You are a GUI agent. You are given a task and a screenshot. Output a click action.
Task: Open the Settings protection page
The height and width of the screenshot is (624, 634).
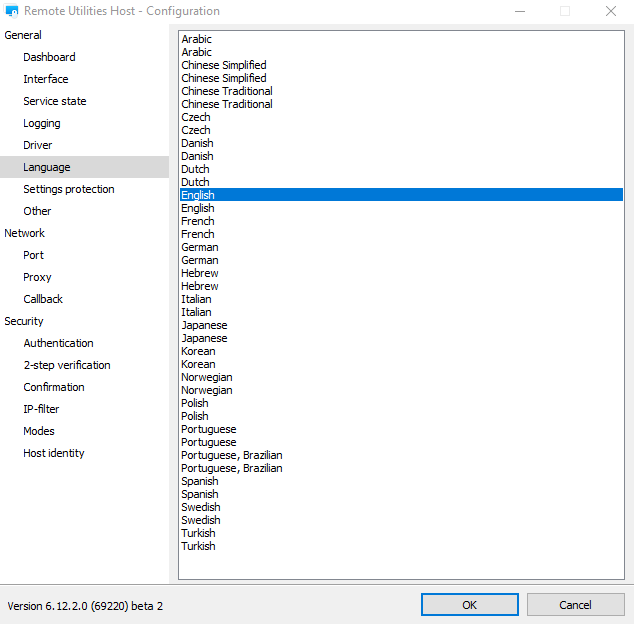(x=69, y=189)
